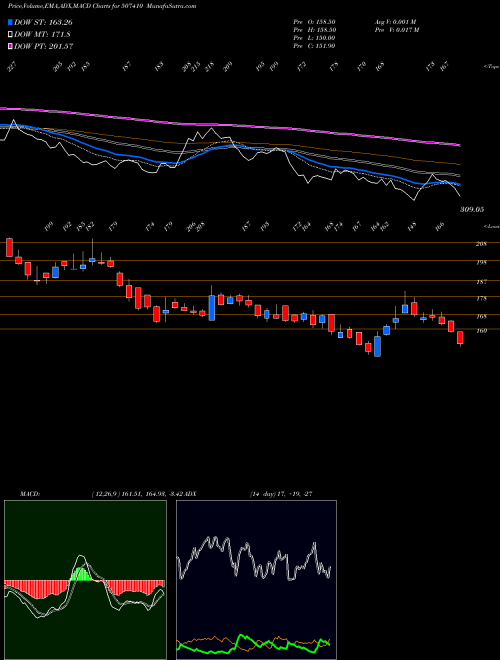
Task: Click the chart title mentioning MunafaSutra.com
Action: [102, 6]
